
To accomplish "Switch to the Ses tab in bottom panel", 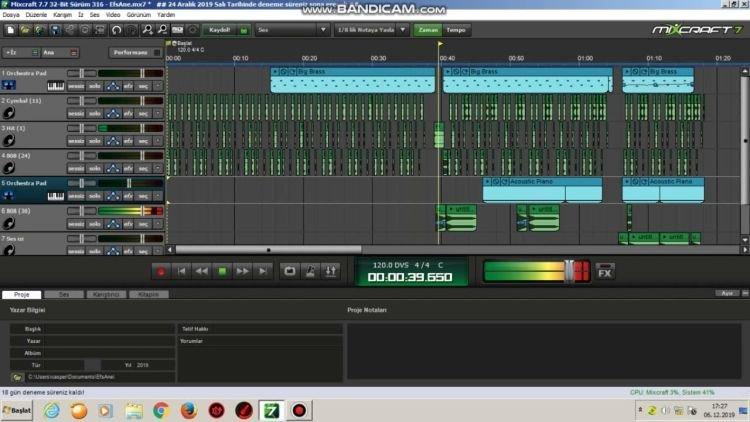I will click(x=64, y=294).
